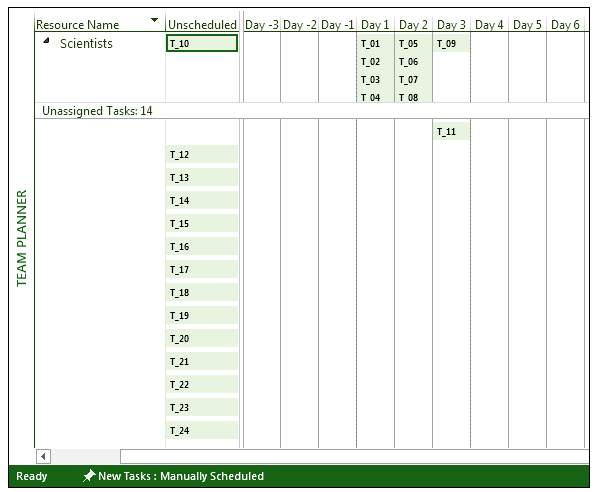Open the Resource Name column filter dropdown

coord(154,20)
